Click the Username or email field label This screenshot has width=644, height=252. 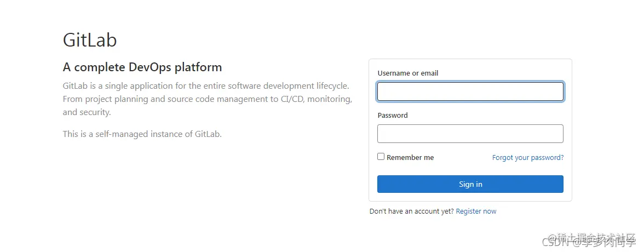(x=408, y=73)
